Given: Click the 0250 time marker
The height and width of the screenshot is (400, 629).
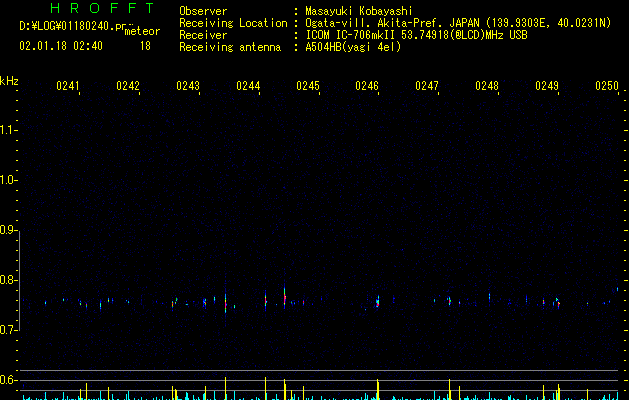Looking at the screenshot, I should pyautogui.click(x=607, y=86).
